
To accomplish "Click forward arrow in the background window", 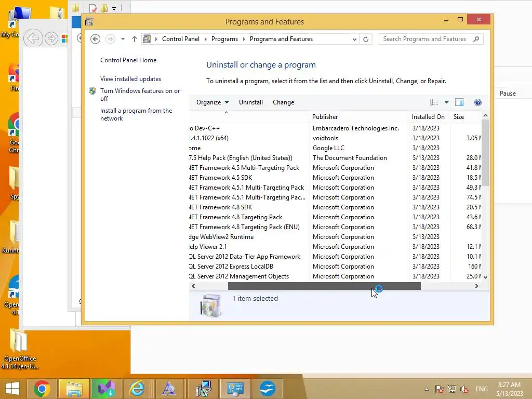I will click(x=51, y=38).
